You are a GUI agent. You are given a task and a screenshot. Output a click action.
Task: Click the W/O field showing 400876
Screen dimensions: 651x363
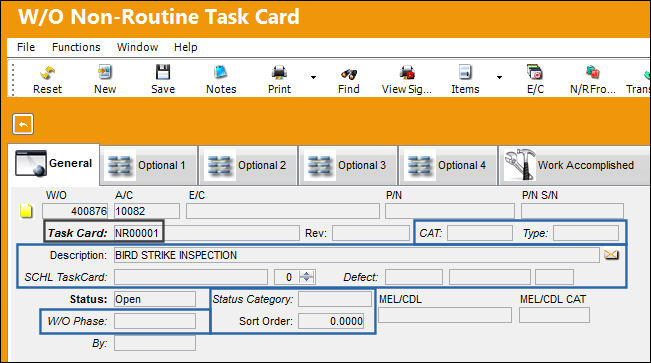[x=75, y=211]
